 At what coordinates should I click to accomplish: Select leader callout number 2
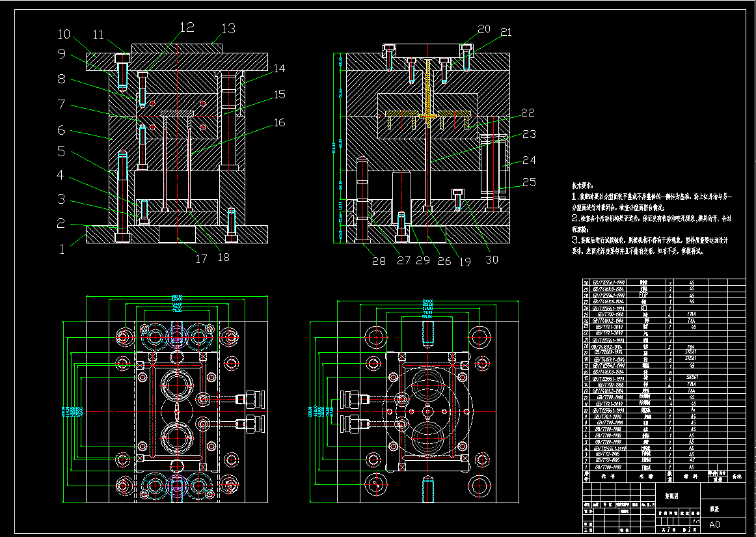[61, 223]
